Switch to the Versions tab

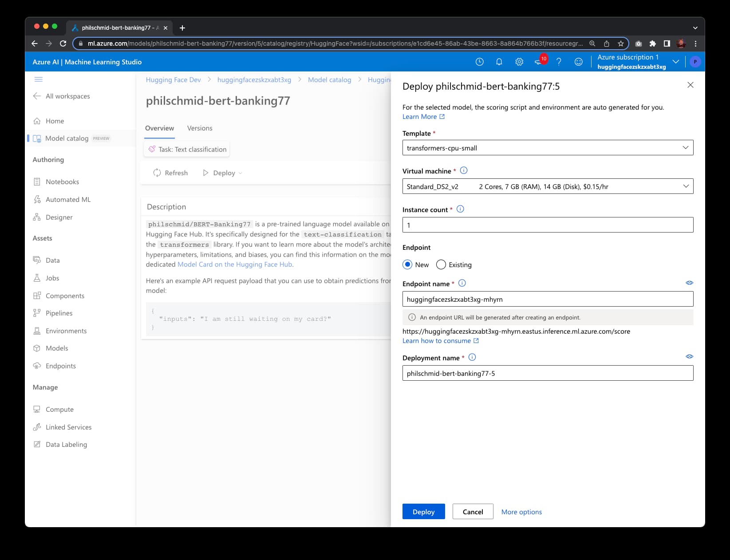click(x=199, y=128)
